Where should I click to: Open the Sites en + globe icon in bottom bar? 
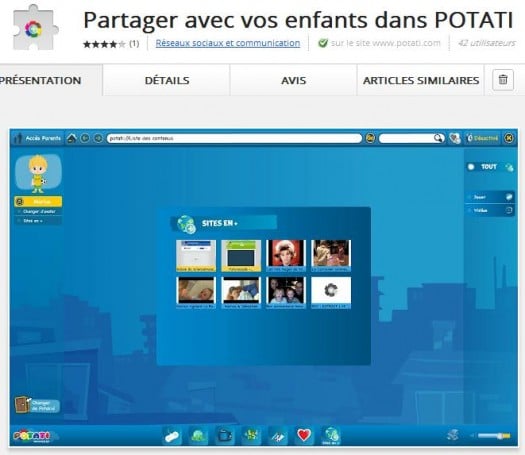[331, 436]
